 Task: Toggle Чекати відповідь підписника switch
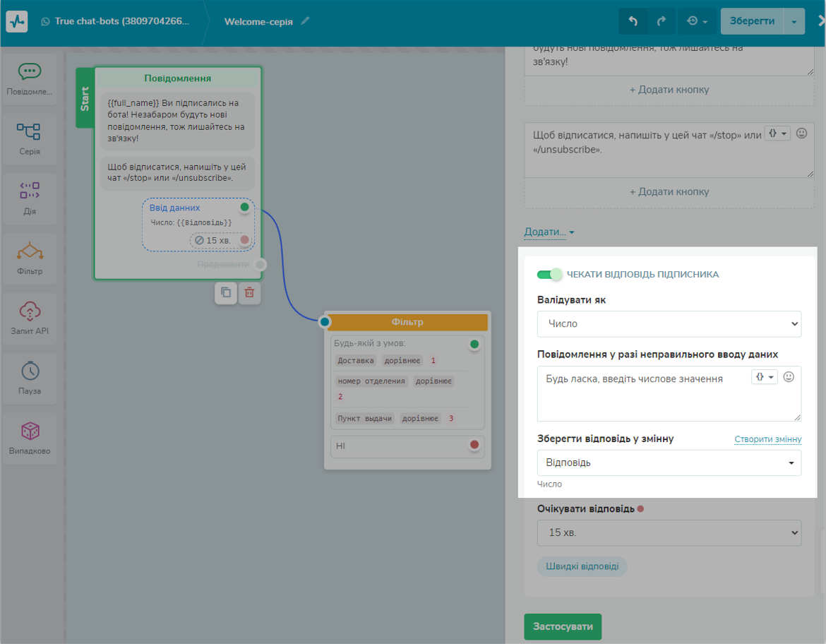[549, 274]
